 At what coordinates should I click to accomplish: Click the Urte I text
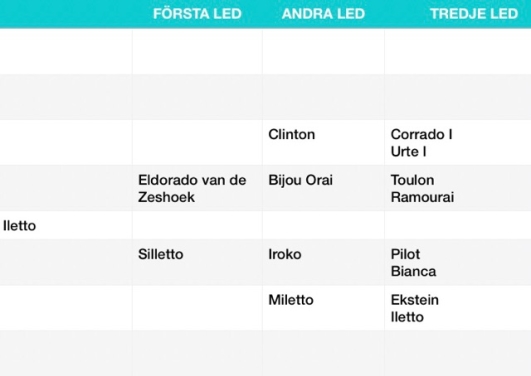(x=408, y=152)
